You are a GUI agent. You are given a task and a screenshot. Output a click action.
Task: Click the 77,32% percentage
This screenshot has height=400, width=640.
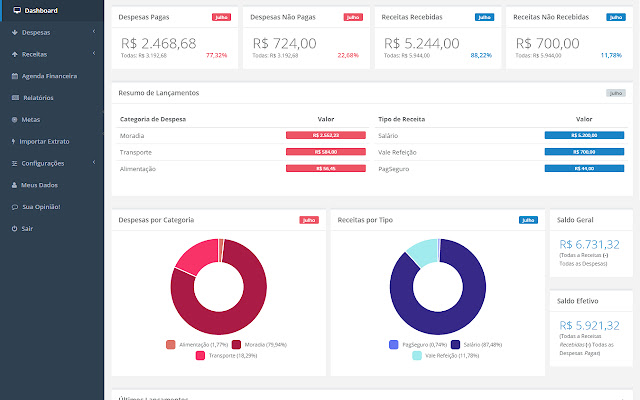(x=216, y=56)
